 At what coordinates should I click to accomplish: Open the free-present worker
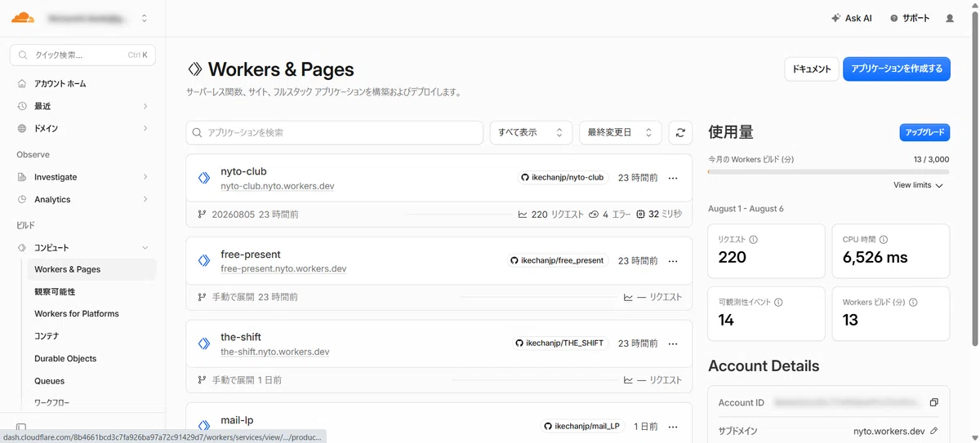coord(250,255)
